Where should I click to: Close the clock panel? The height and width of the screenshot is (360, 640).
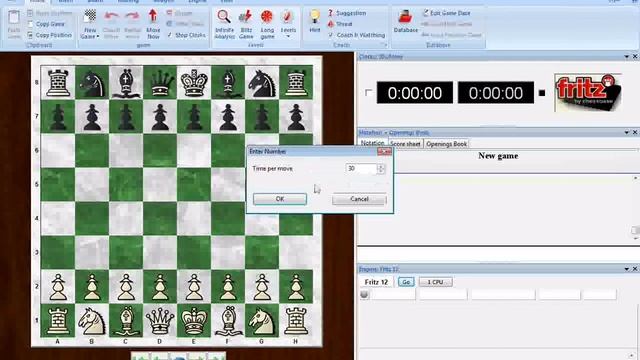[x=635, y=57]
